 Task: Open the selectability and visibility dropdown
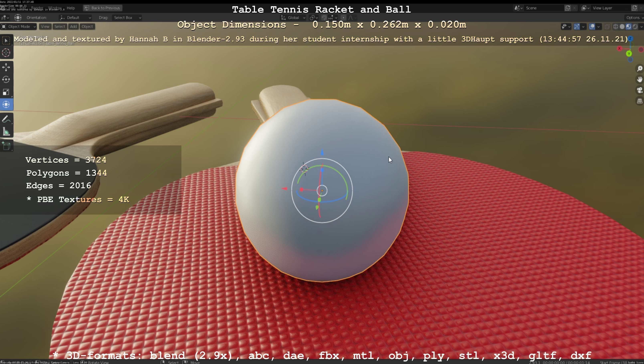[566, 27]
